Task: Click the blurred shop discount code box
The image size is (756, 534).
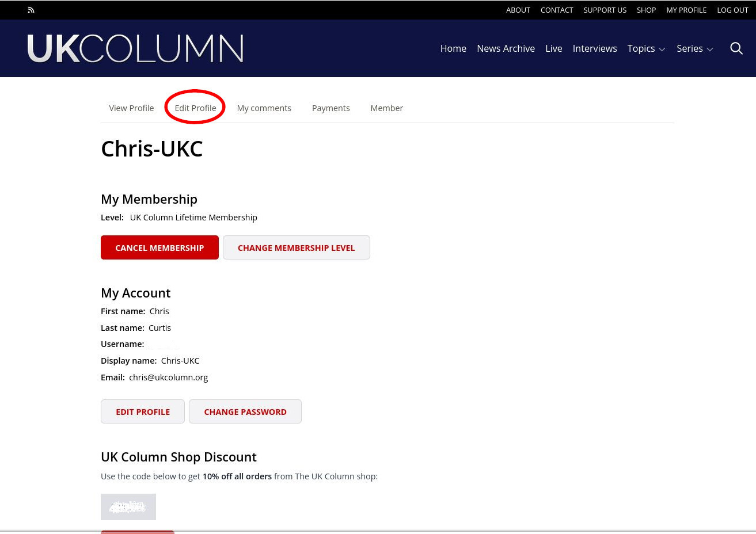Action: pyautogui.click(x=128, y=507)
